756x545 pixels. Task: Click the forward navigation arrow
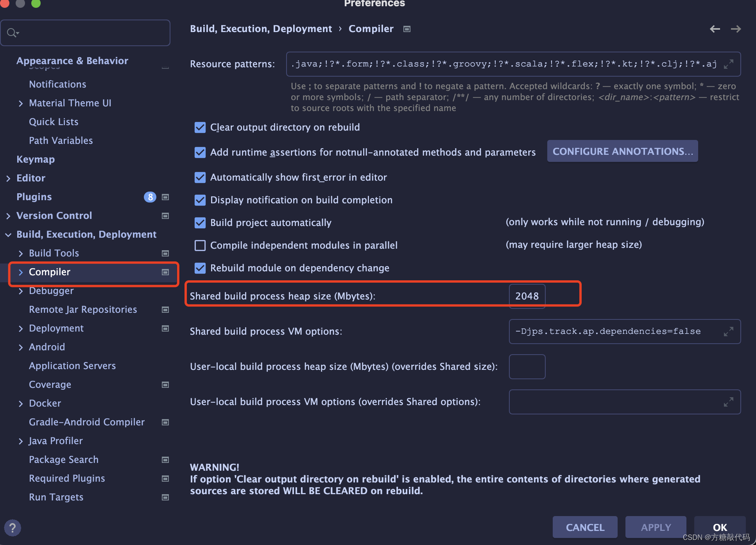[736, 29]
